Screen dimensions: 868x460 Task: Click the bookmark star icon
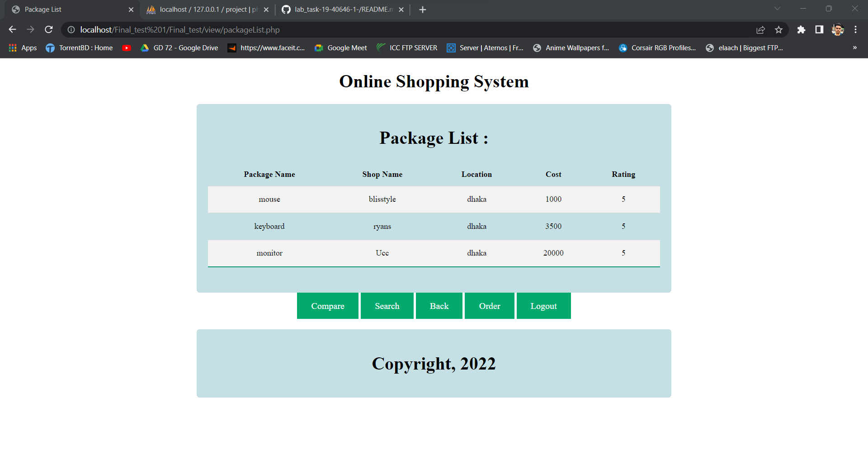(x=779, y=29)
